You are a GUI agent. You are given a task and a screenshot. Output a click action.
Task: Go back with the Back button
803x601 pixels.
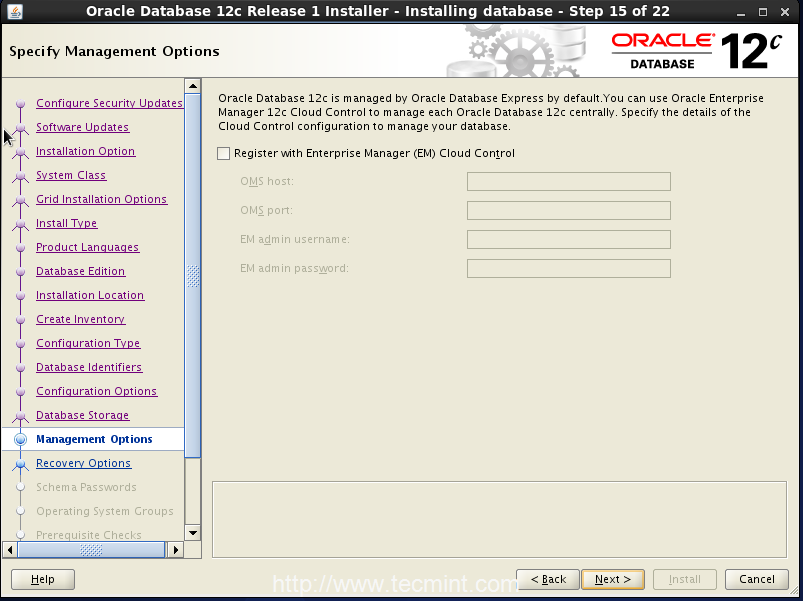coord(548,579)
